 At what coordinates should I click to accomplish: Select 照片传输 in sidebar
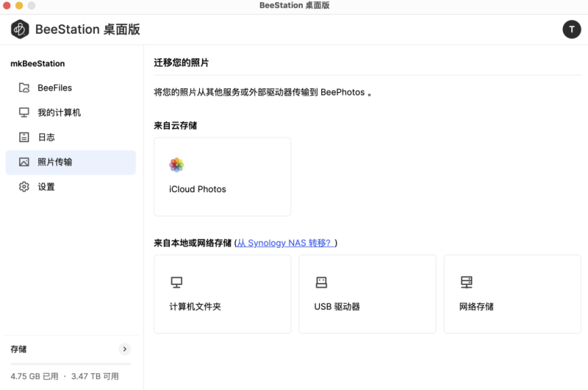click(x=71, y=162)
